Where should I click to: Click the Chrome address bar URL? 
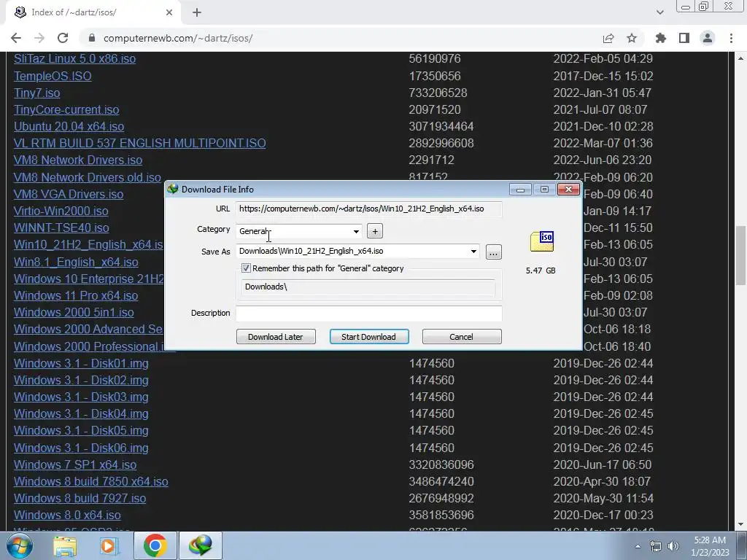point(178,38)
